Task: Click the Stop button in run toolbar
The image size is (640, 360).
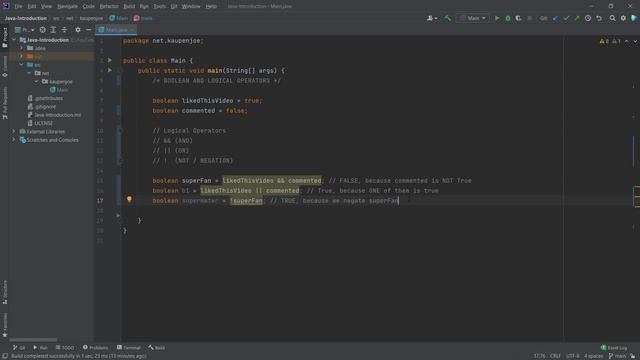Action: [529, 18]
